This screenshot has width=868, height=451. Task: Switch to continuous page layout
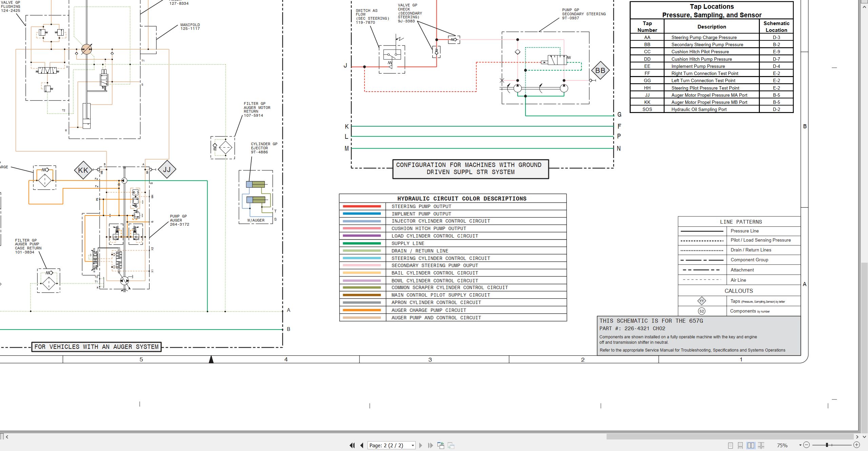click(741, 445)
